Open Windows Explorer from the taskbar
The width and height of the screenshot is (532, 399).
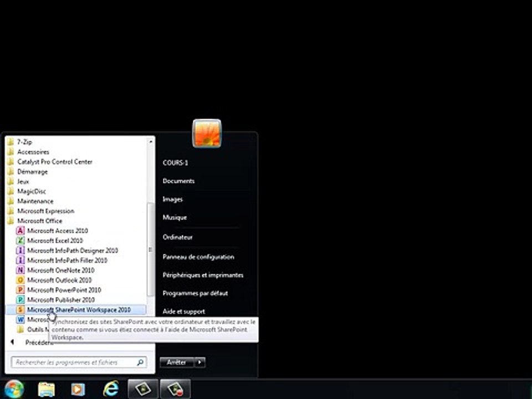pos(47,389)
